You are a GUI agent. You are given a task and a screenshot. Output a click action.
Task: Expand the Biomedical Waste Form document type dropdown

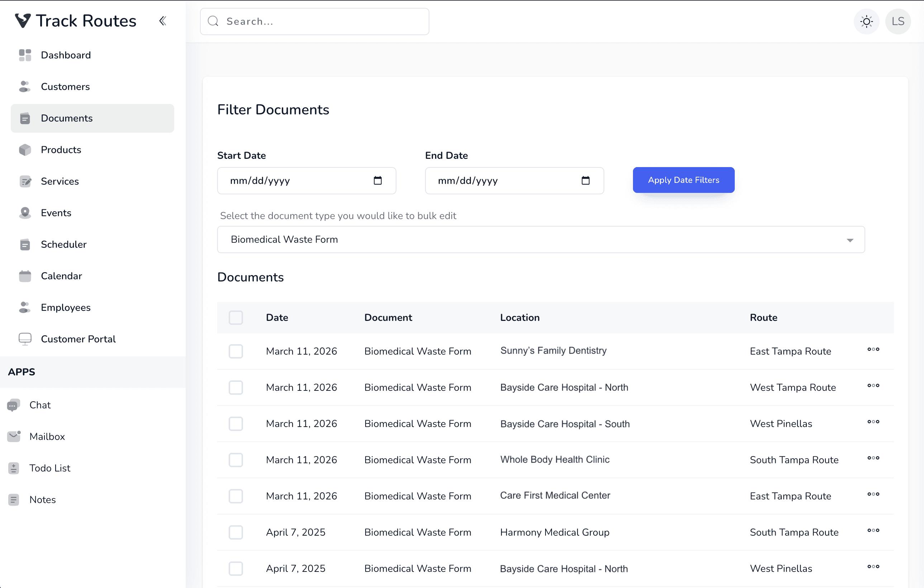point(540,240)
